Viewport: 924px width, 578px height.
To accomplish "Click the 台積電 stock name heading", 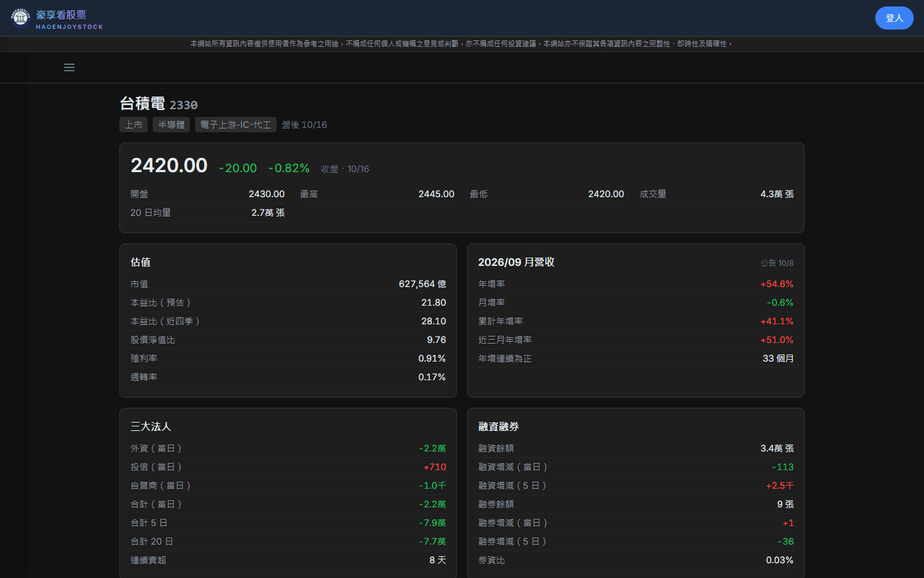I will (142, 103).
